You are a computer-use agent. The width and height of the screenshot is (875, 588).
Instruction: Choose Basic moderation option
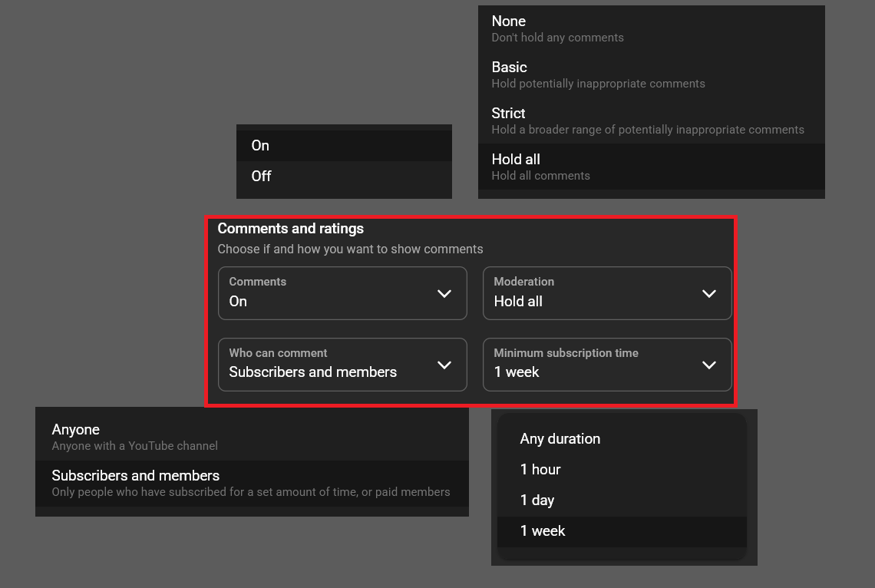(651, 74)
